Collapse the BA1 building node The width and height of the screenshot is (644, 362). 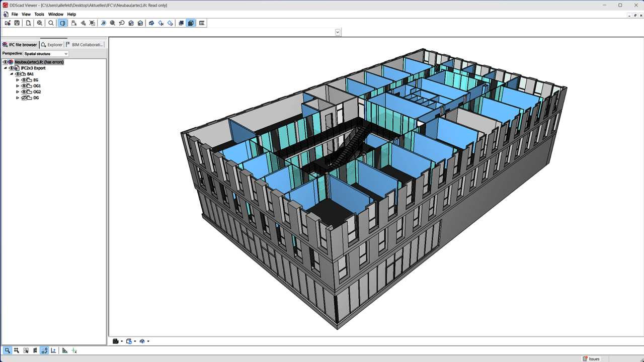(x=12, y=74)
